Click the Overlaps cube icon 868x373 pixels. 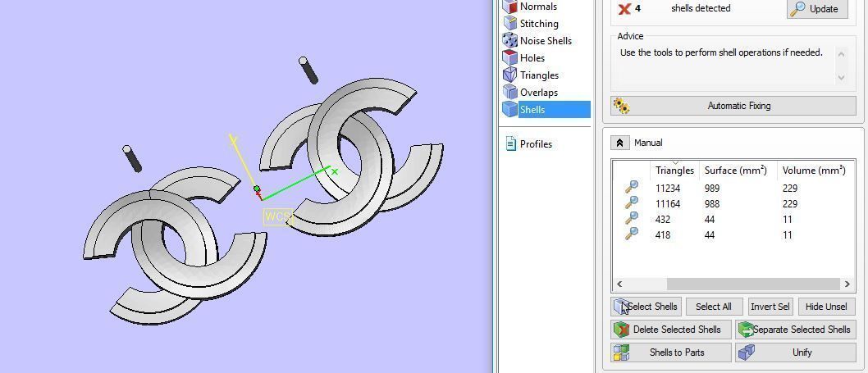(509, 92)
